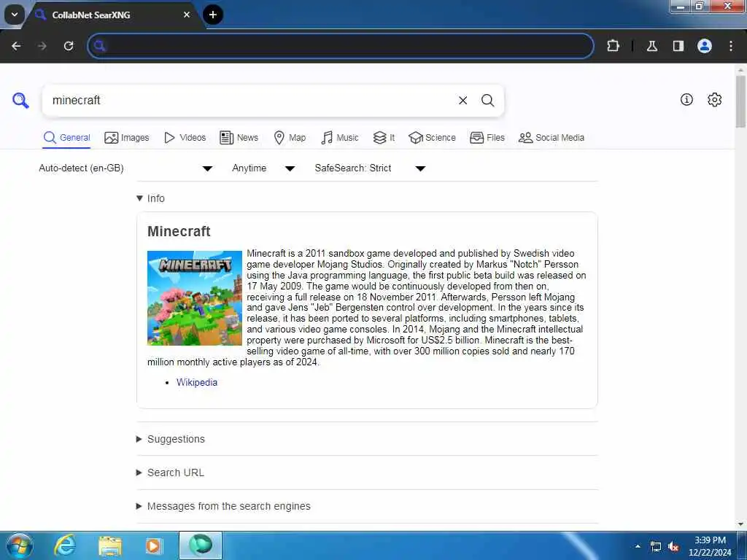Open preferences gear icon
This screenshot has height=560, width=747.
pyautogui.click(x=715, y=99)
